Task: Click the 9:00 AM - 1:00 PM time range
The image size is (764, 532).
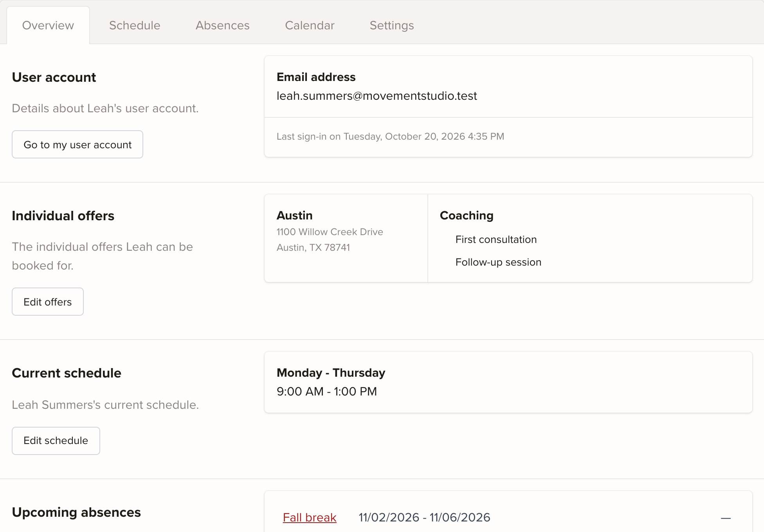Action: tap(327, 392)
